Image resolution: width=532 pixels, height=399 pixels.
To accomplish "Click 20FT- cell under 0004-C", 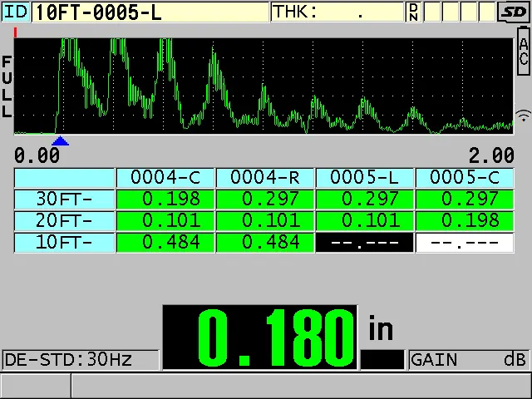I will [165, 221].
